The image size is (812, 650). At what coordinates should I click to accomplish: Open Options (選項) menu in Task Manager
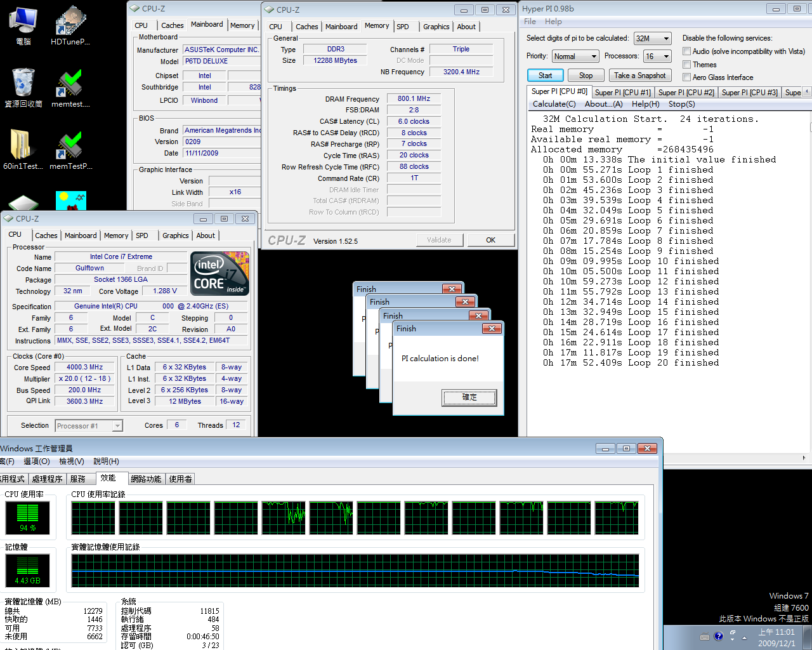pyautogui.click(x=37, y=461)
